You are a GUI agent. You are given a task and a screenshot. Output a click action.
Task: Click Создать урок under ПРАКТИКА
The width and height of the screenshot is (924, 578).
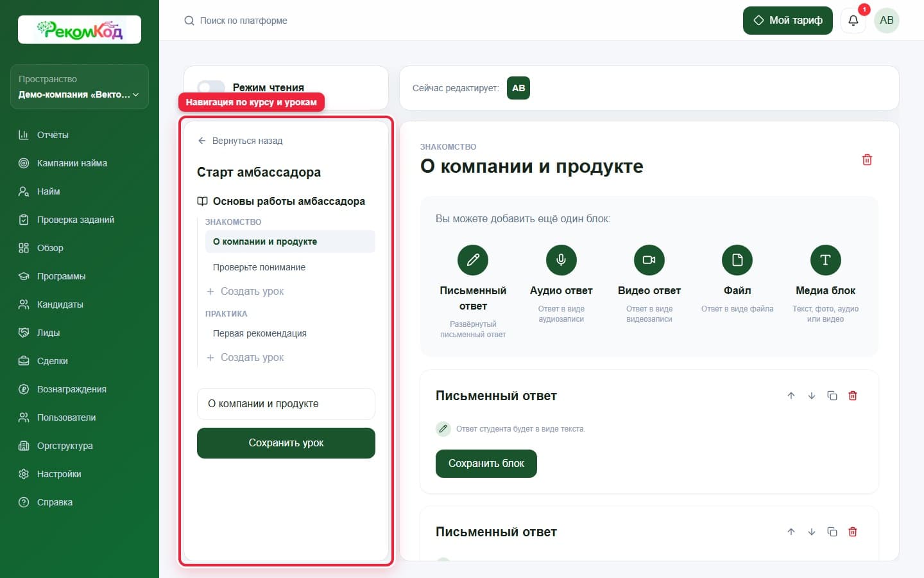click(x=245, y=358)
